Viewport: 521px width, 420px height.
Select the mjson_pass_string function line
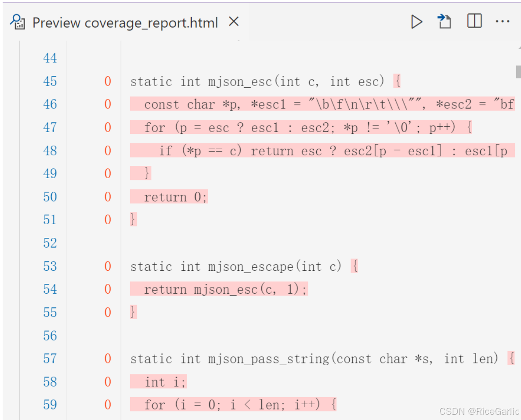(x=308, y=359)
